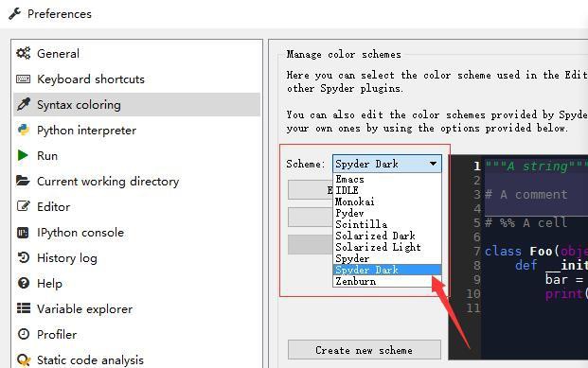This screenshot has height=368, width=588.
Task: Click the Python interpreter logo icon
Action: pyautogui.click(x=24, y=130)
